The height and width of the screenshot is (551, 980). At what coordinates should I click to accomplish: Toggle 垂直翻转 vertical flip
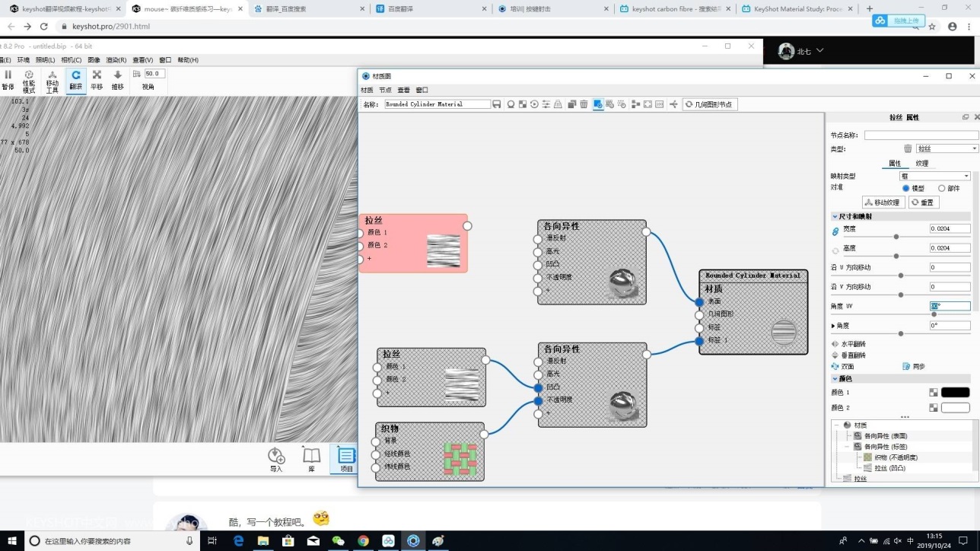(x=848, y=355)
